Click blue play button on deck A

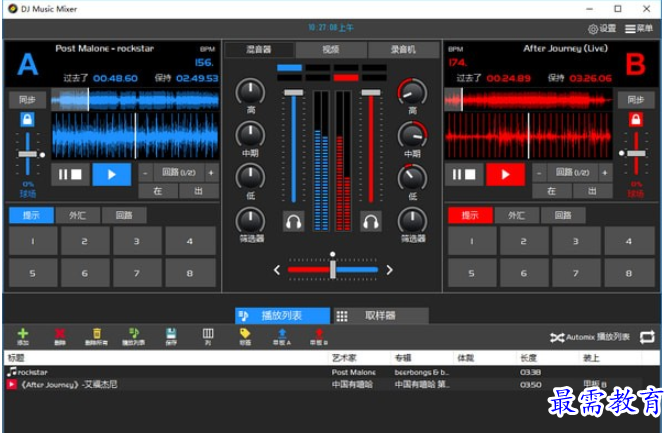[112, 174]
